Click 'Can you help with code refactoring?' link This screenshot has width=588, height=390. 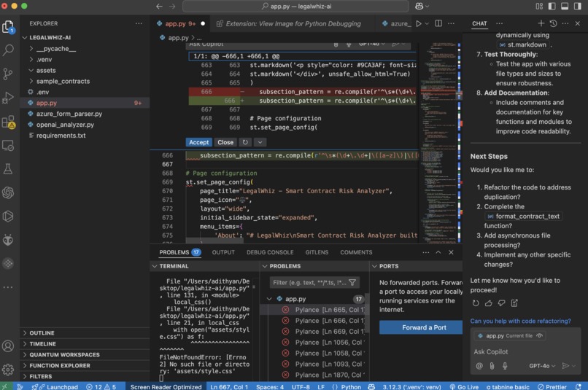(x=520, y=321)
